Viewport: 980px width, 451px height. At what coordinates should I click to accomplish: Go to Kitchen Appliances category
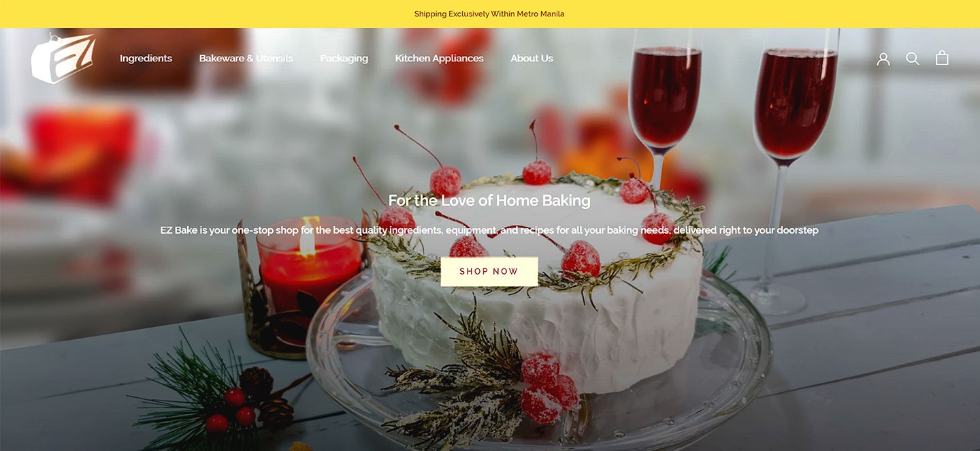point(439,59)
